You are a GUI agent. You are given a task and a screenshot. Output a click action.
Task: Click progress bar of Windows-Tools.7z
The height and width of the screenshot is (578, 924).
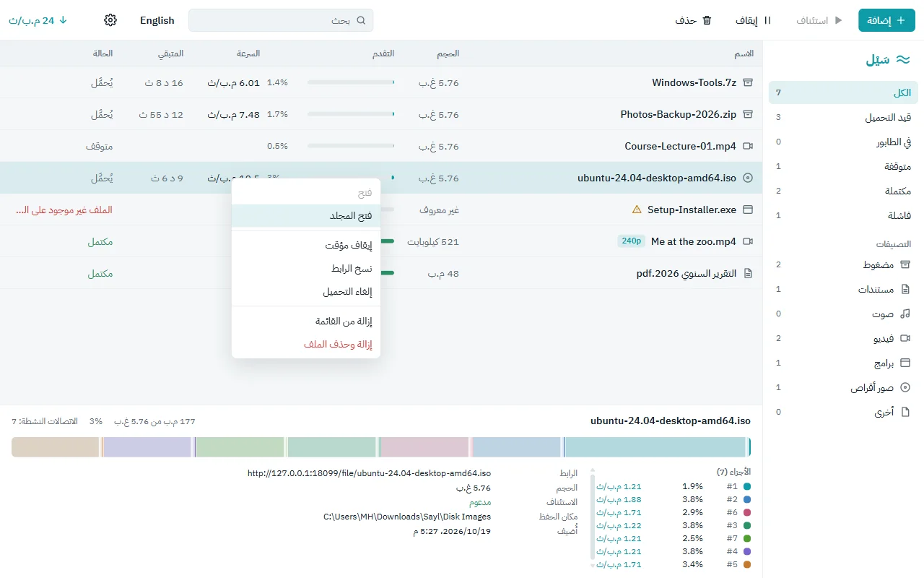click(x=351, y=82)
